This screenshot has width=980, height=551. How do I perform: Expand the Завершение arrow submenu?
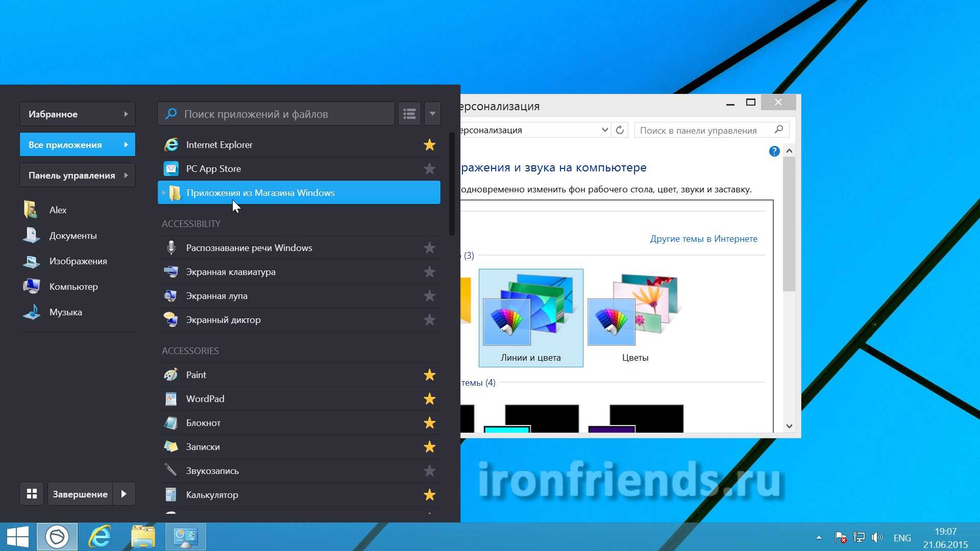(124, 494)
